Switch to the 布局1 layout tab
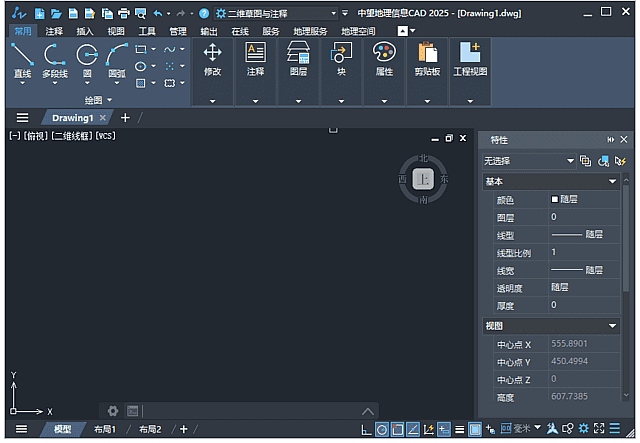Viewport: 640px width, 443px height. pos(105,429)
